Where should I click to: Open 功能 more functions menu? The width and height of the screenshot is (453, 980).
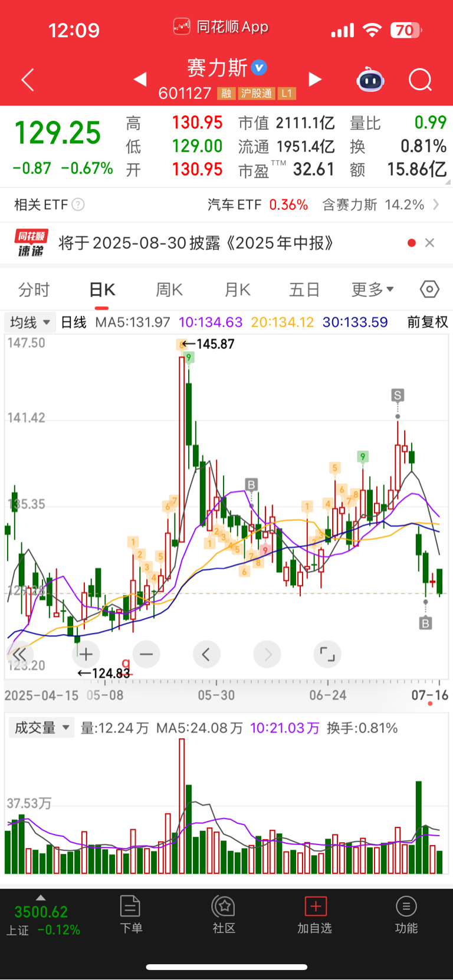(x=406, y=914)
